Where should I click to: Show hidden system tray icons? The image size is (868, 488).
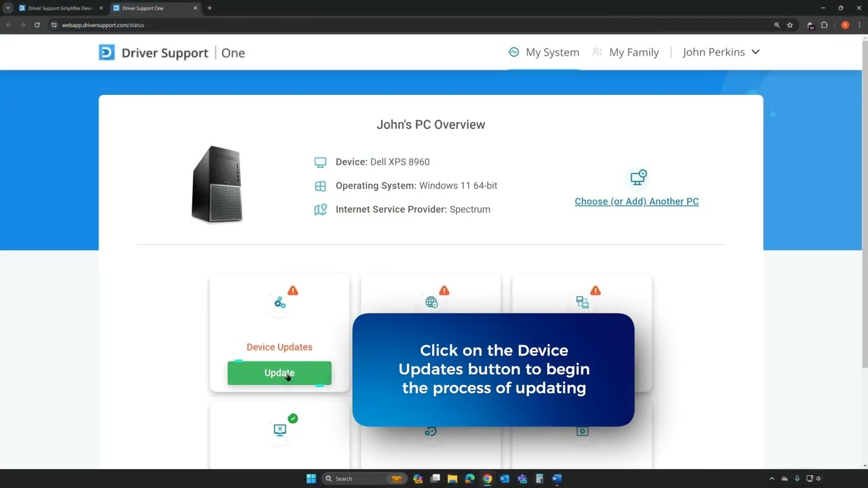coord(772,479)
